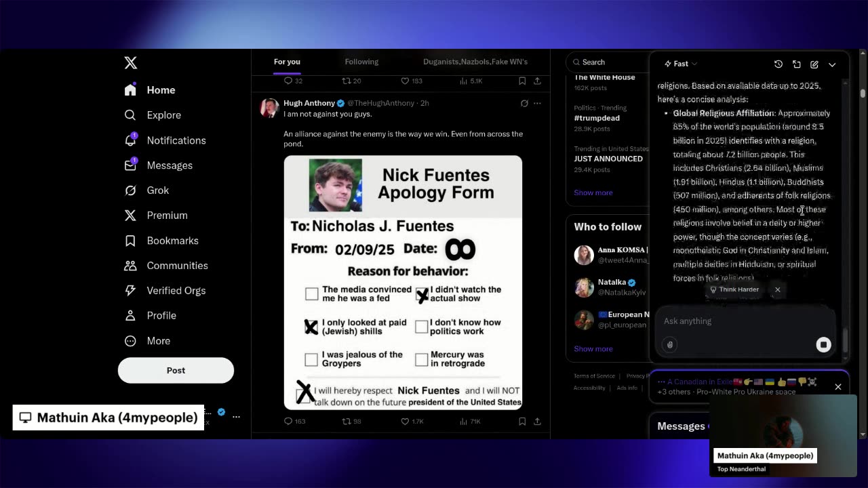This screenshot has width=868, height=488.
Task: Switch to Following tab
Action: (x=361, y=62)
